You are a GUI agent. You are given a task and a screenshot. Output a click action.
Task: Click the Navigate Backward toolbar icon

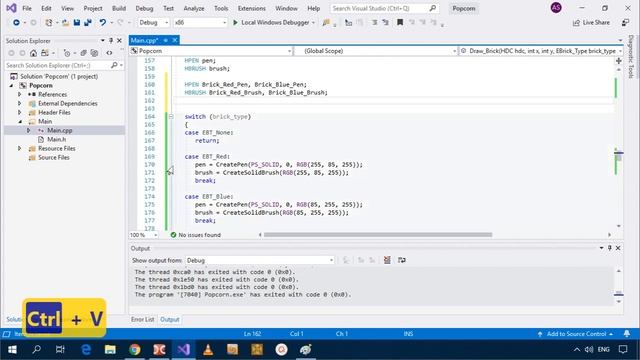pyautogui.click(x=16, y=22)
